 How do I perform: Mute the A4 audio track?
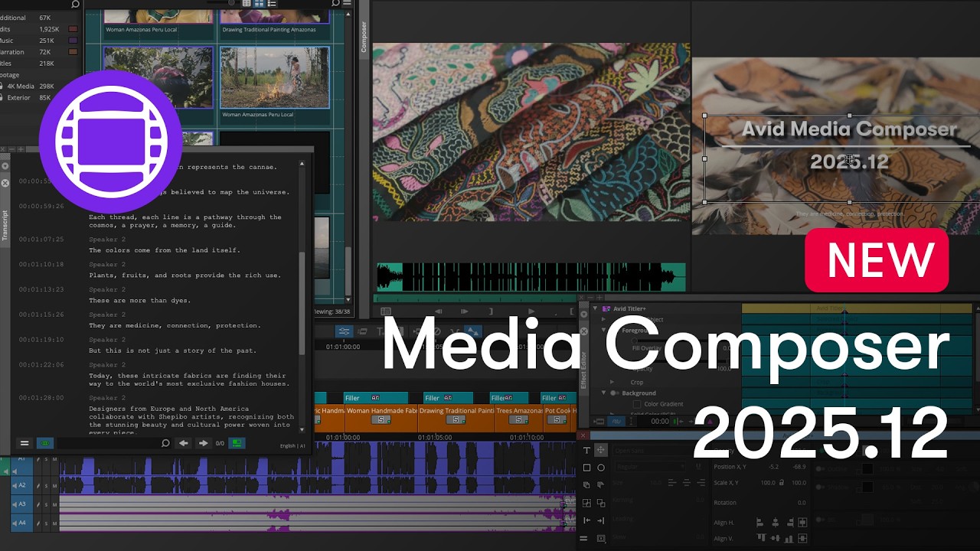(x=54, y=523)
